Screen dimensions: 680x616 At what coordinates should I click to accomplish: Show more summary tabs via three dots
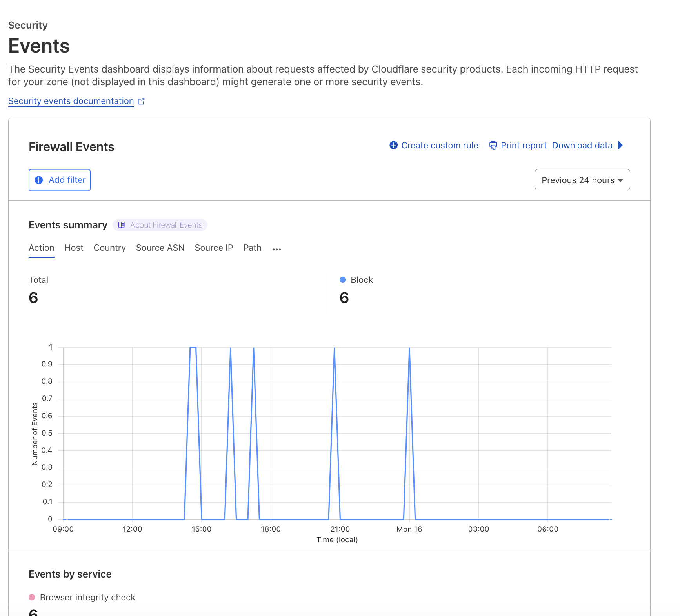point(276,249)
